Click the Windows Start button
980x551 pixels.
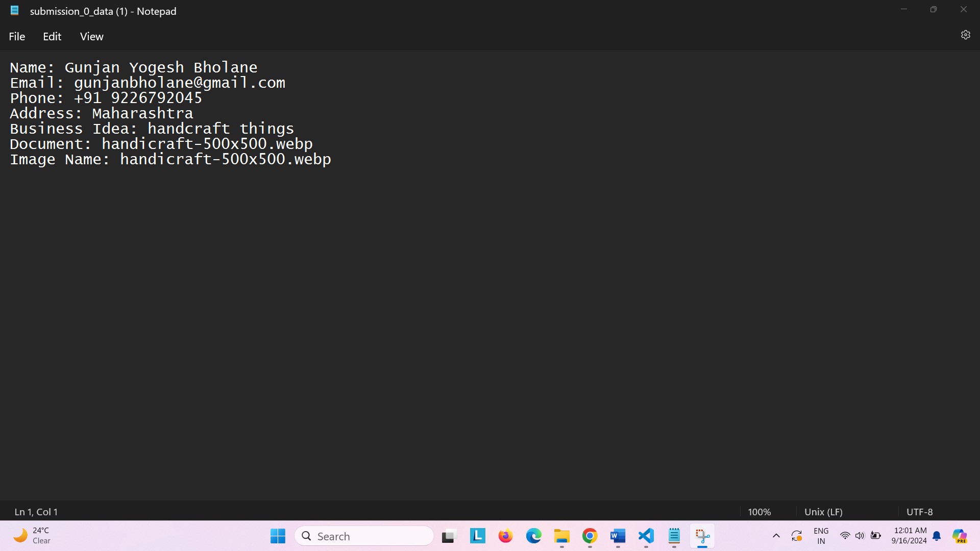[278, 536]
